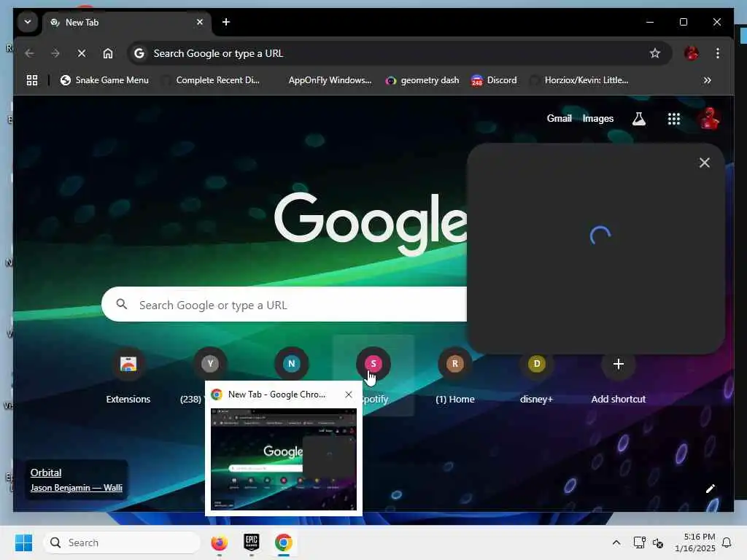Click the Google search box on page

284,304
